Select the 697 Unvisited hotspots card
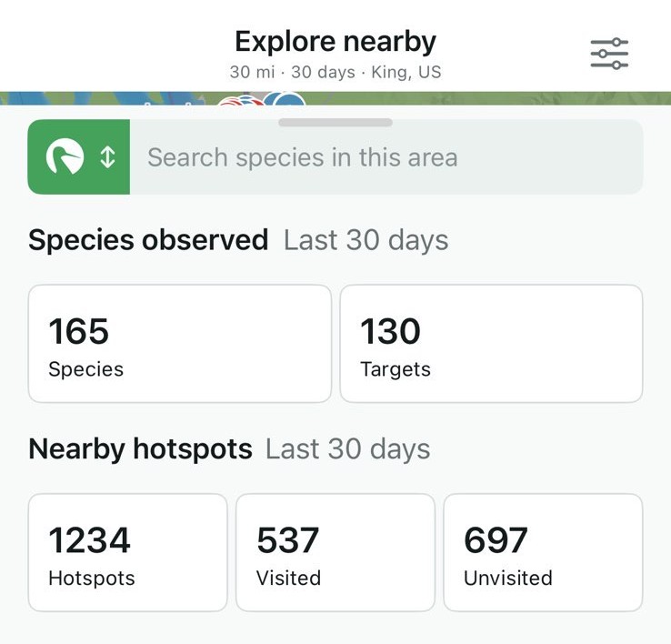This screenshot has height=644, width=671. click(543, 552)
